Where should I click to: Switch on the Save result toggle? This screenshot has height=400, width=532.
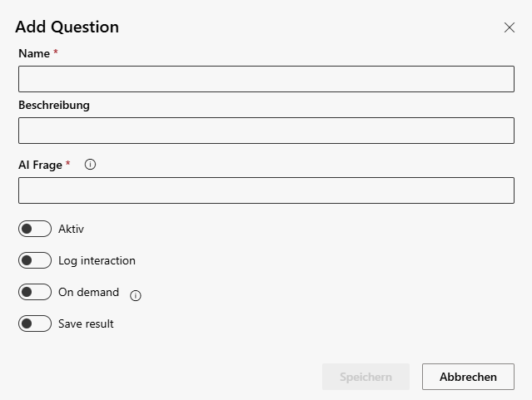tap(35, 323)
